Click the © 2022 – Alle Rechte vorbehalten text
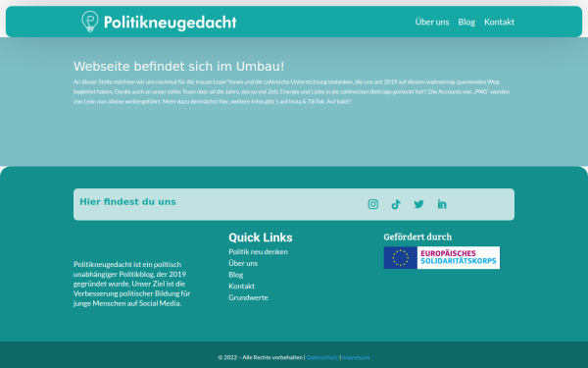This screenshot has width=588, height=368. [x=261, y=357]
